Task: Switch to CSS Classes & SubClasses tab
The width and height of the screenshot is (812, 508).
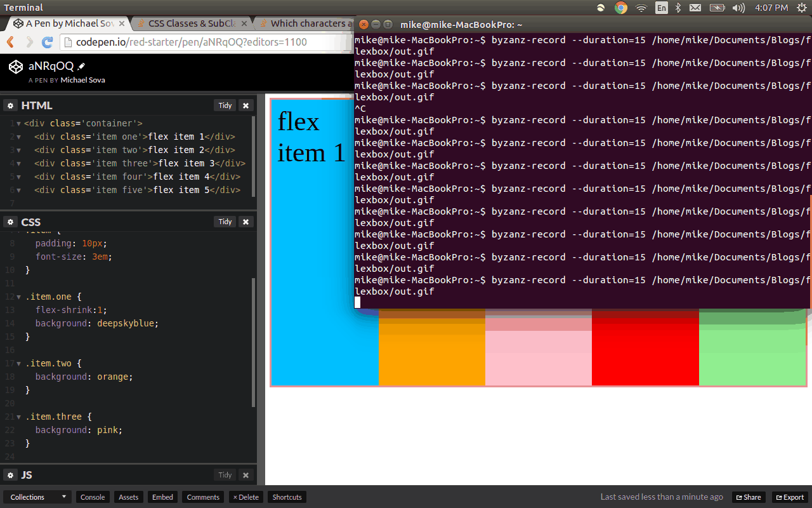Action: (x=191, y=23)
